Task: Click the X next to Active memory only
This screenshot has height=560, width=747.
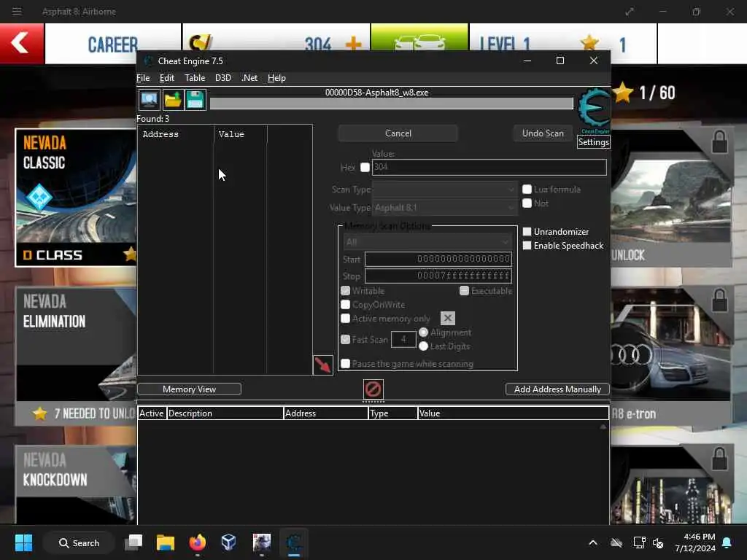Action: pyautogui.click(x=447, y=318)
